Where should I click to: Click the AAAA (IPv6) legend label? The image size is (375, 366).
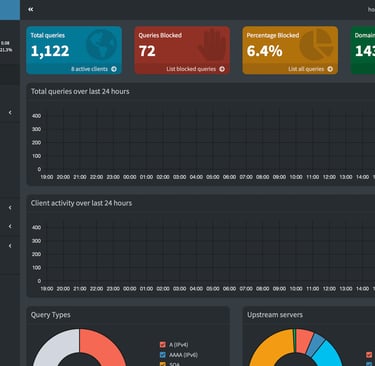tap(183, 355)
